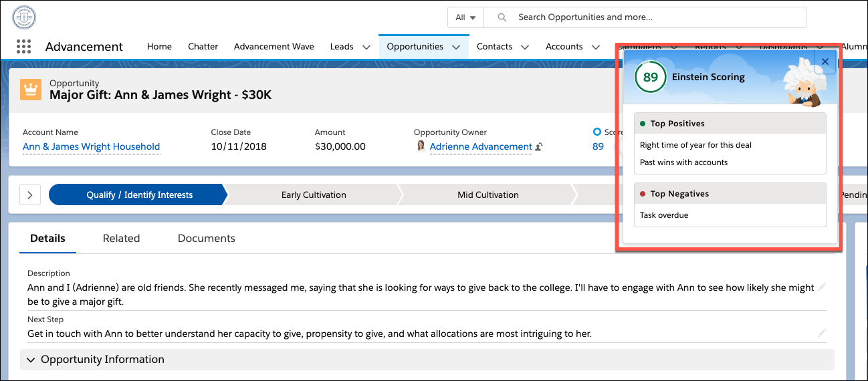Click the Einstein Scoring title

(708, 77)
